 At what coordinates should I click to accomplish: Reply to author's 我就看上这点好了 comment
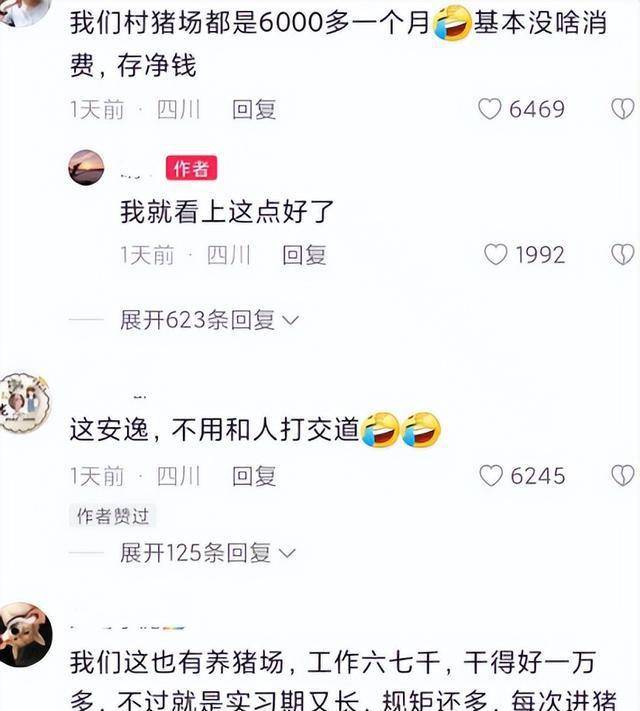point(304,254)
